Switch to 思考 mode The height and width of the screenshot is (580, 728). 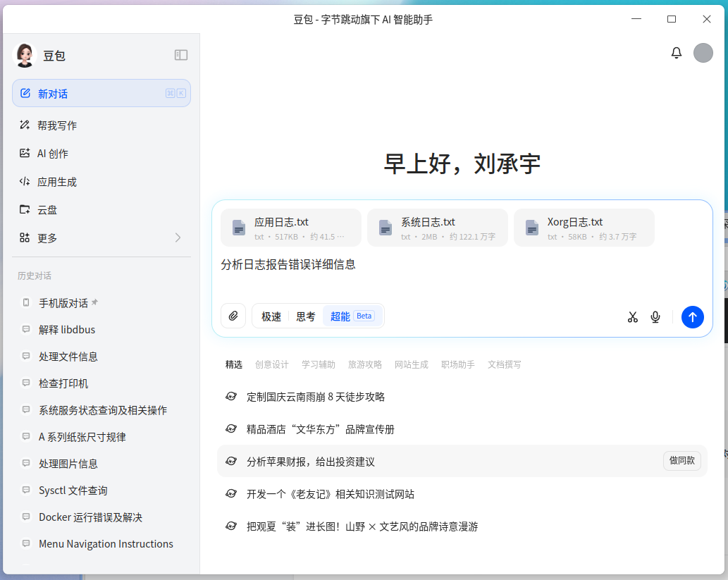(x=305, y=316)
